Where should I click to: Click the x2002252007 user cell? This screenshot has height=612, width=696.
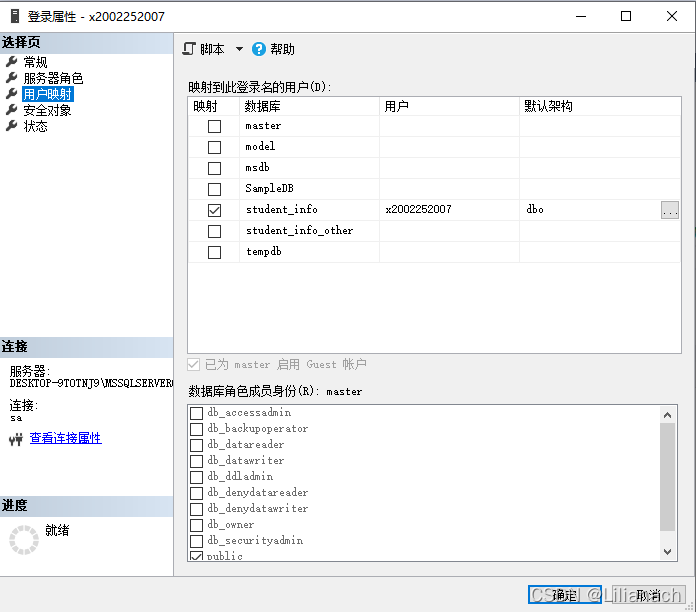click(449, 209)
